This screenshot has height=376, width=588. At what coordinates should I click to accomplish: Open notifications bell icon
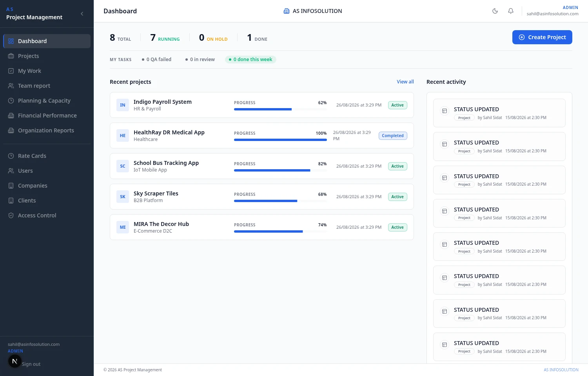pyautogui.click(x=511, y=11)
